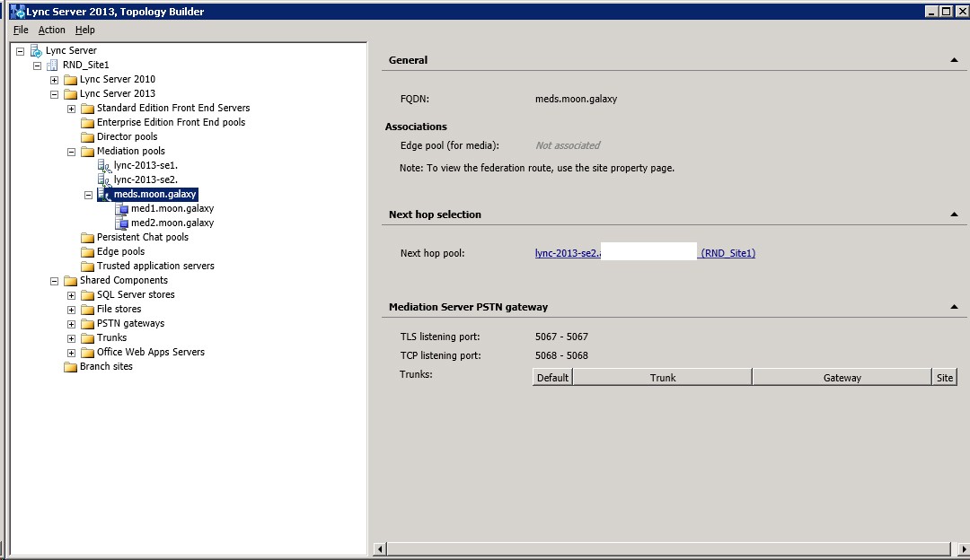This screenshot has width=970, height=560.
Task: Expand the SQL Server stores node
Action: pos(72,295)
